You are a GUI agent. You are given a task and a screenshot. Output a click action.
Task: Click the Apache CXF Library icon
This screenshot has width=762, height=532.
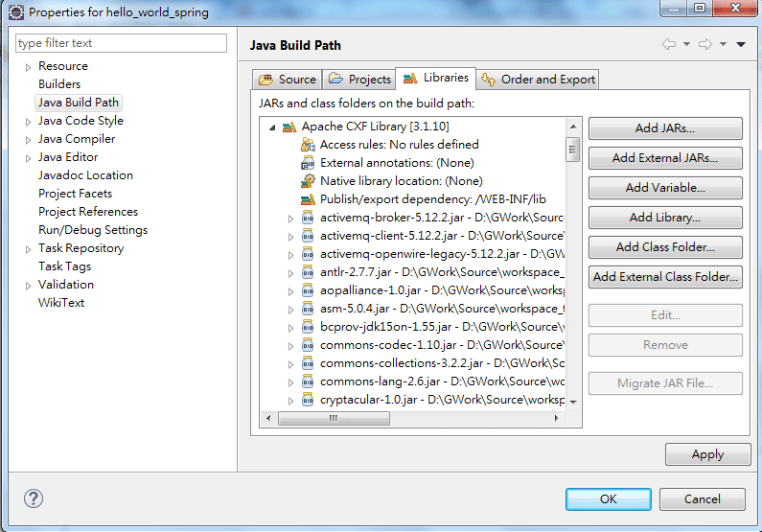tap(289, 127)
